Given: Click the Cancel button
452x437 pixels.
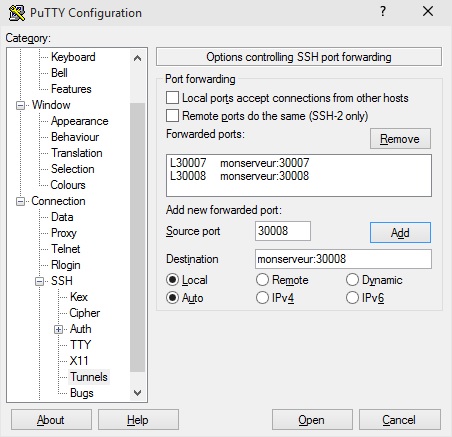Looking at the screenshot, I should 399,420.
